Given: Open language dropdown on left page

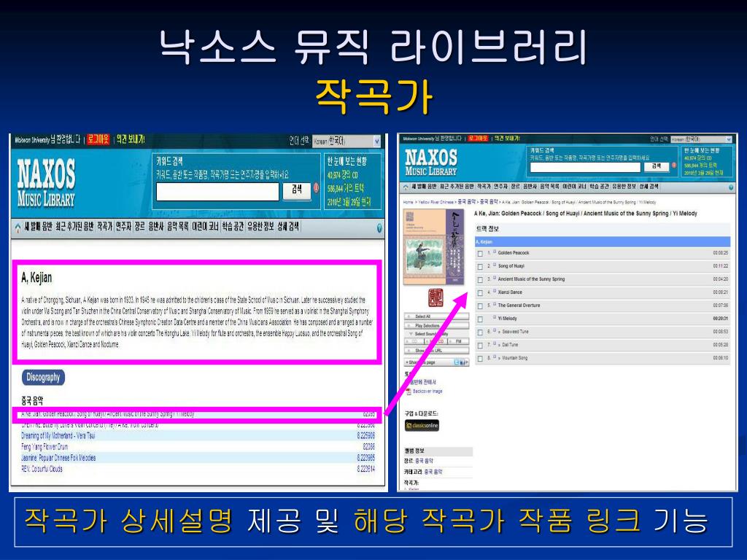Looking at the screenshot, I should pyautogui.click(x=347, y=141).
